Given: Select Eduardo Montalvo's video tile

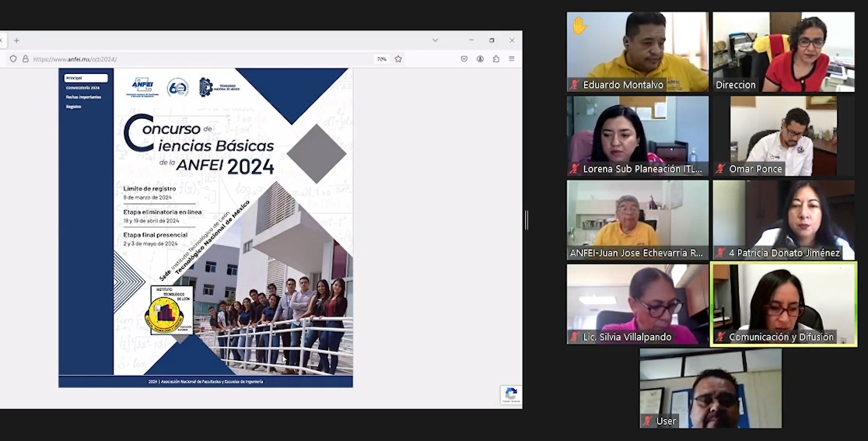Looking at the screenshot, I should [x=638, y=51].
